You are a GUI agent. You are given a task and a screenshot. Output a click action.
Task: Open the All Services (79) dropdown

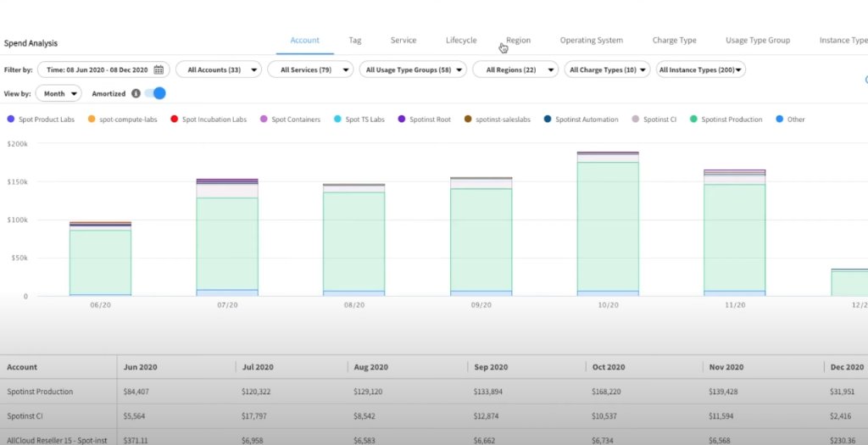pyautogui.click(x=309, y=70)
